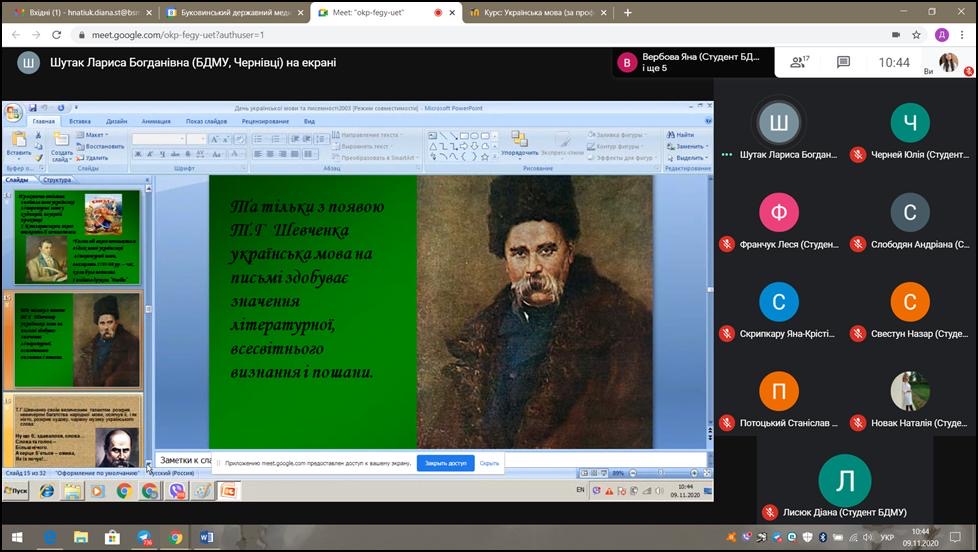Bookmark this page with the star icon
Image resolution: width=978 pixels, height=552 pixels.
tap(916, 35)
